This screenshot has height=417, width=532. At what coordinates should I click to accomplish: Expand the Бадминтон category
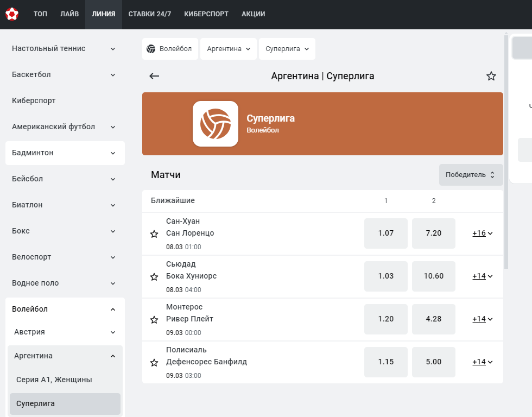(65, 153)
